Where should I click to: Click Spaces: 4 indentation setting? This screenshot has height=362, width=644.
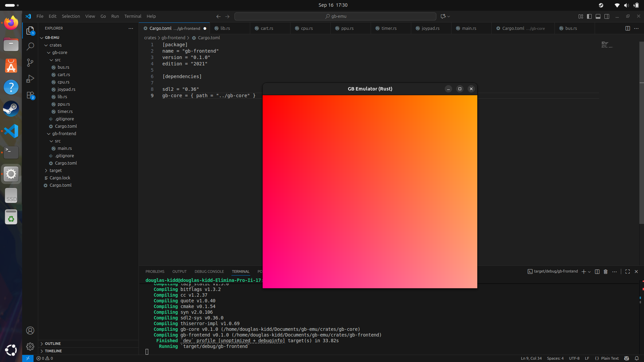pos(555,358)
